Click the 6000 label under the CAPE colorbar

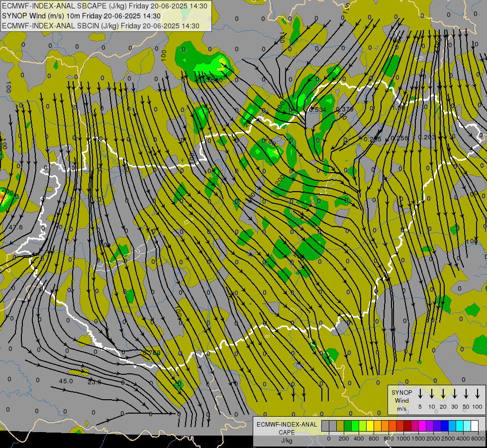coord(478,439)
